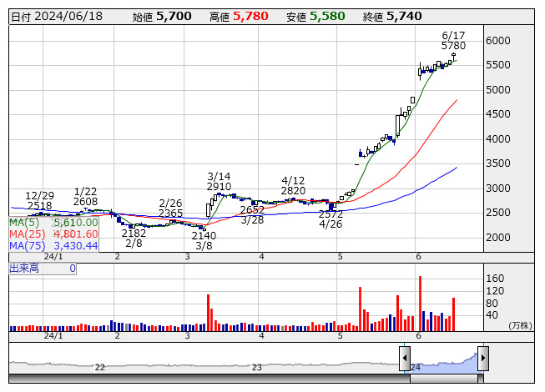
Task: Click the tall red volume bar in mid-March
Action: [x=208, y=313]
